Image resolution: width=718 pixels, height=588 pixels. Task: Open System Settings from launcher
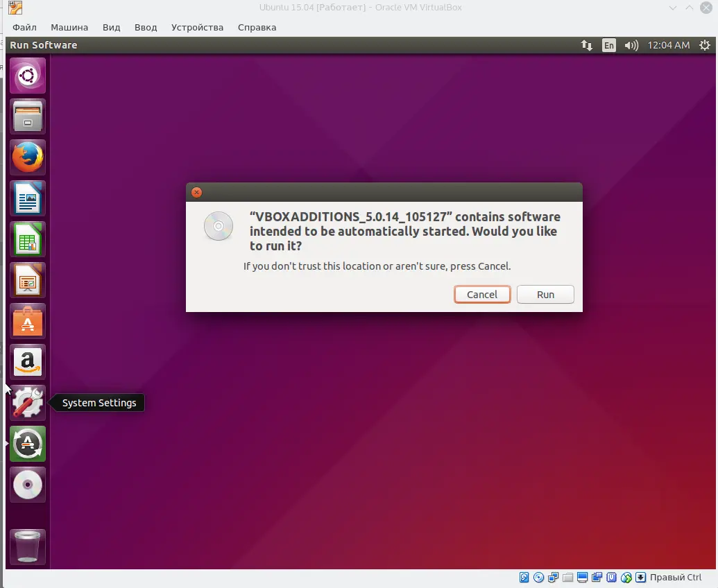click(28, 403)
